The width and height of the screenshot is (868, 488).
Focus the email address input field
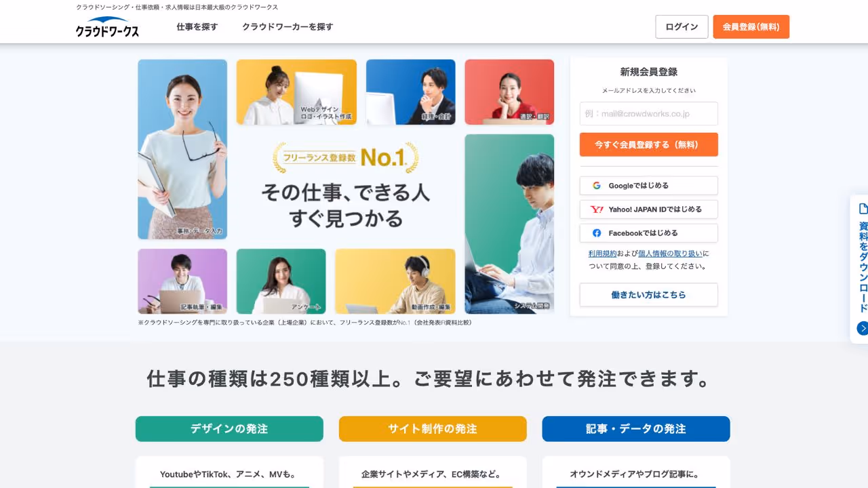[x=649, y=114]
